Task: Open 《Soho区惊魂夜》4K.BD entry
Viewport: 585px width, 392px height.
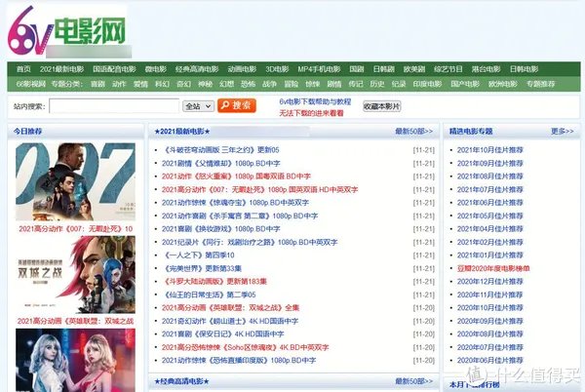Action: pyautogui.click(x=245, y=347)
